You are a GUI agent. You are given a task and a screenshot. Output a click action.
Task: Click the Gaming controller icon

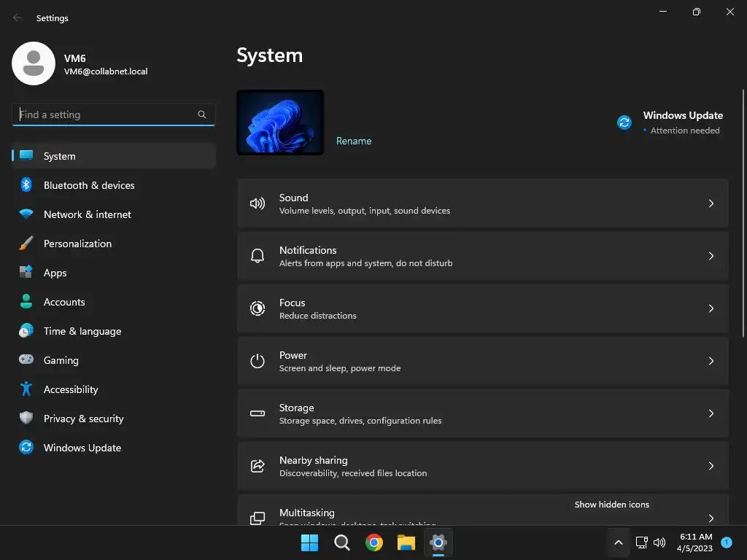[26, 359]
